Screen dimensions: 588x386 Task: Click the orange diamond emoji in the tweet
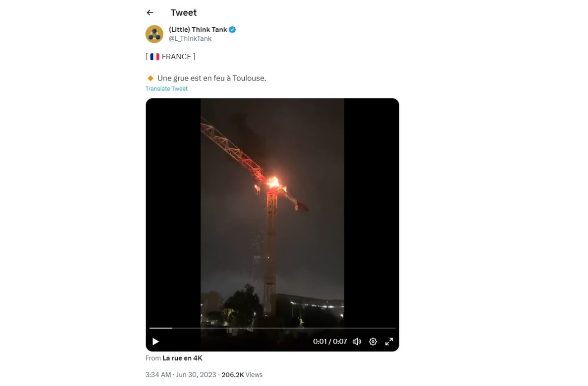click(x=150, y=78)
